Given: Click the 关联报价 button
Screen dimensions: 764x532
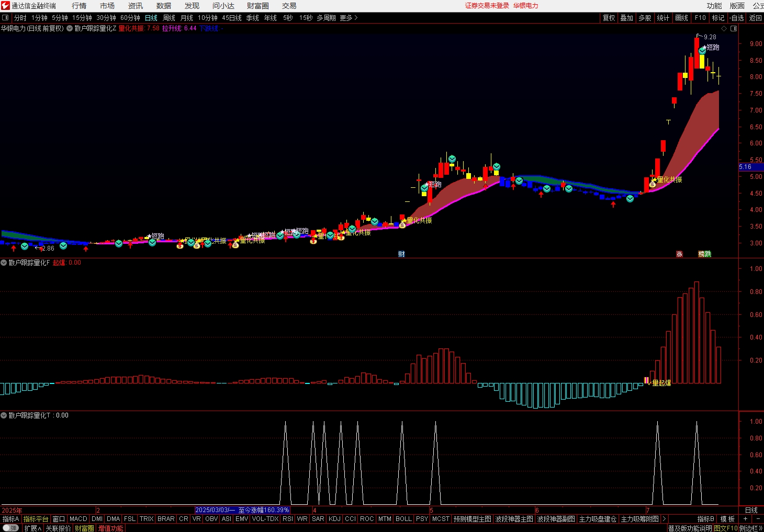Looking at the screenshot, I should [58, 528].
